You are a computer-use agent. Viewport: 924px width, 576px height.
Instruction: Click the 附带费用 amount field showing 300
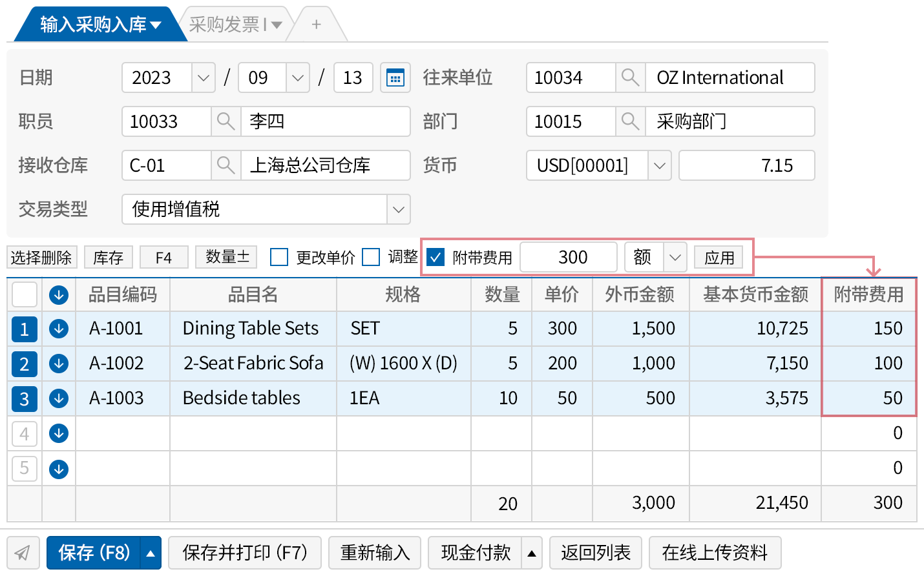point(569,258)
